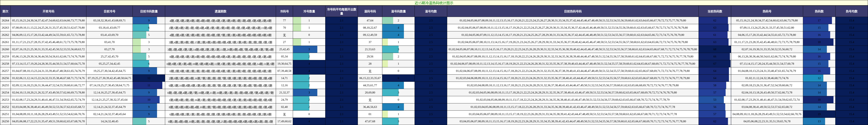Select the 开奖号码 column header
The width and height of the screenshot is (868, 125).
(48, 11)
